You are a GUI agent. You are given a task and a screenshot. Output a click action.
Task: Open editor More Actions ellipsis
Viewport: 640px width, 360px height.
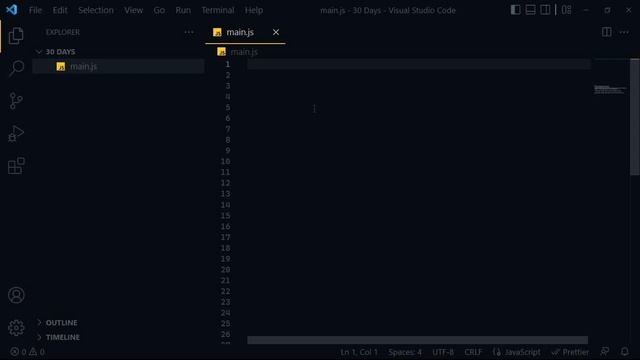[x=624, y=32]
